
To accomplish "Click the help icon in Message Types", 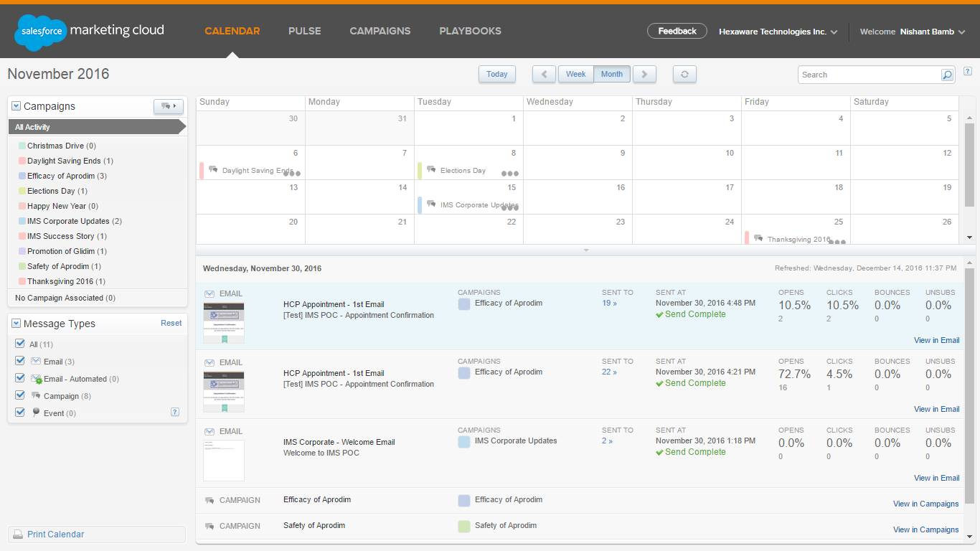I will click(174, 412).
